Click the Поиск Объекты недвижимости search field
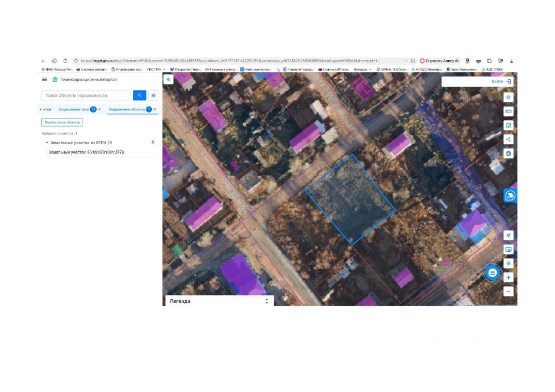Image resolution: width=555 pixels, height=392 pixels. (x=86, y=95)
